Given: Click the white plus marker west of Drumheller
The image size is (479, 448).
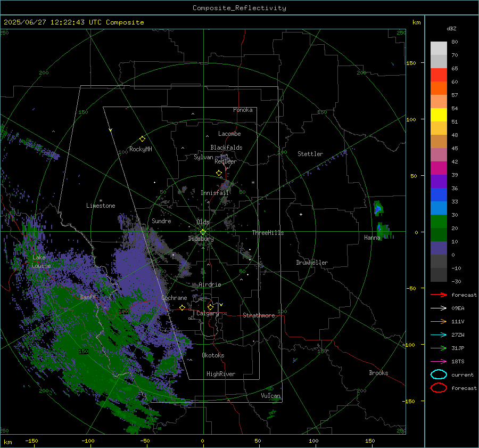Looking at the screenshot, I should (301, 214).
